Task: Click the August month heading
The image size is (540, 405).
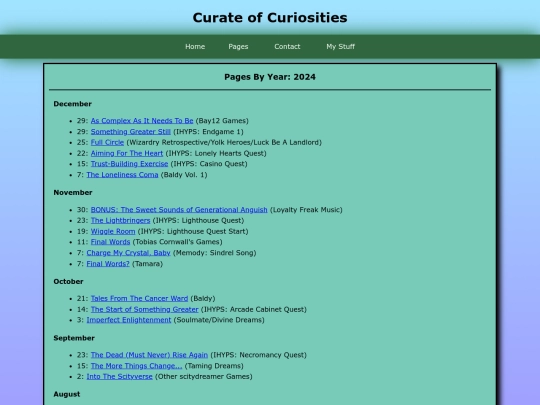Action: pos(67,394)
